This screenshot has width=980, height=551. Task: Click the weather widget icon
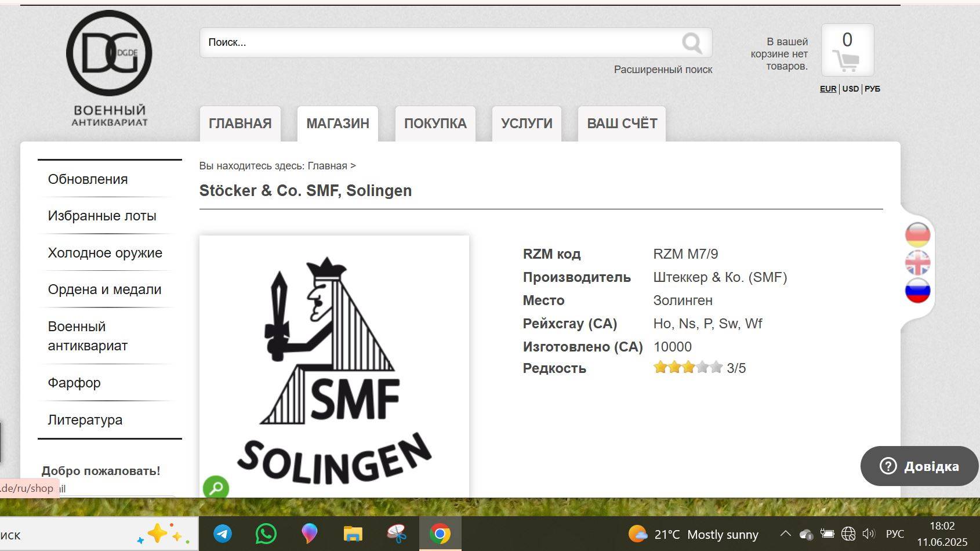(x=638, y=534)
